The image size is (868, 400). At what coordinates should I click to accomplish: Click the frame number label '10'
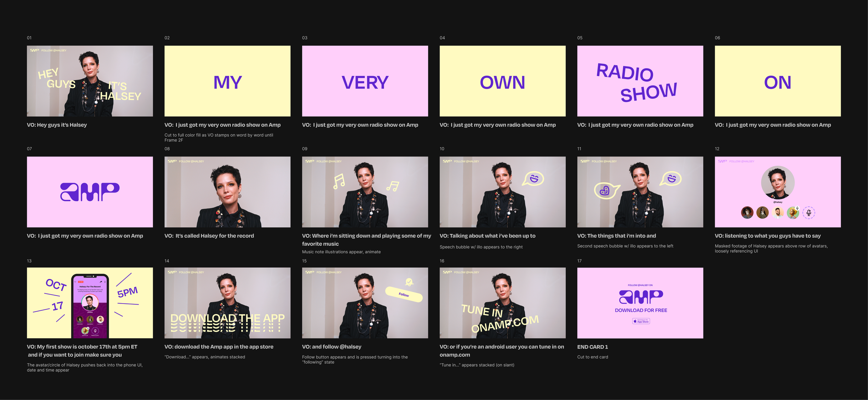point(442,149)
